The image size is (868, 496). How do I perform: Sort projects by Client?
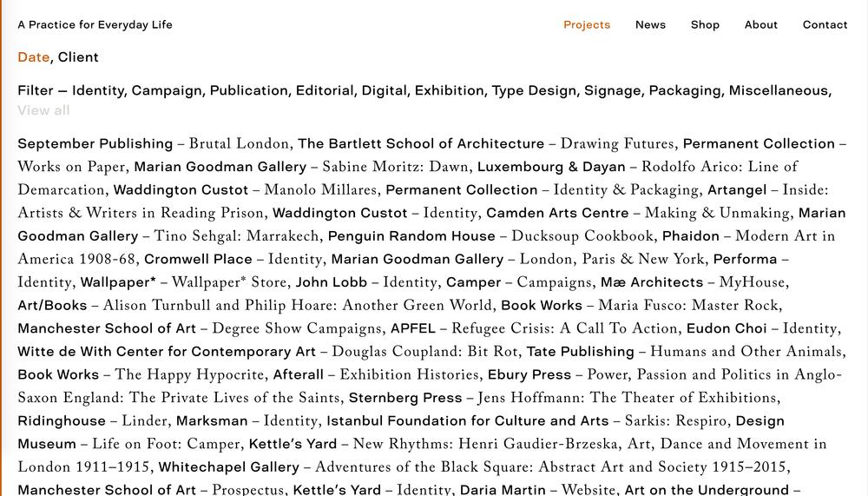pos(78,57)
